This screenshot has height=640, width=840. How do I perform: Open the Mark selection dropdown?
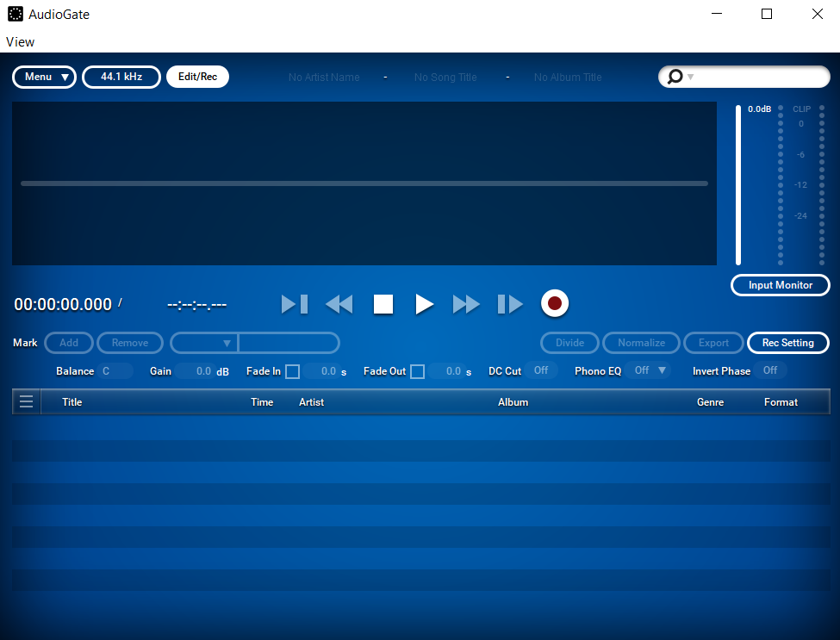203,343
